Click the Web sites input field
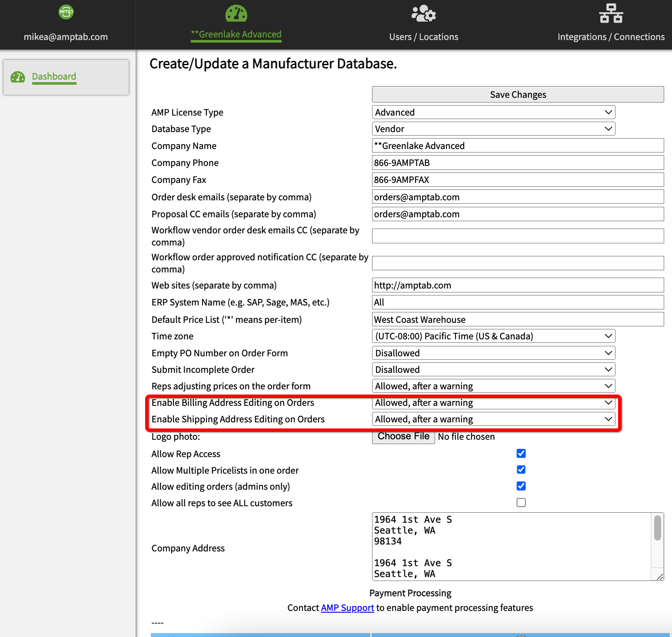Screen dimensions: 672x637 click(x=518, y=285)
